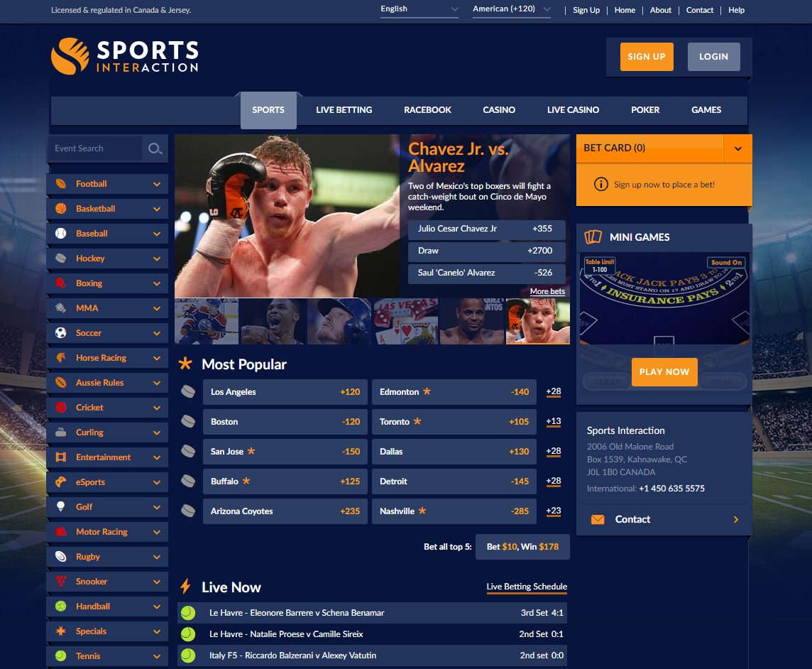Open the Casino tab
Viewport: 812px width, 669px height.
(x=499, y=110)
